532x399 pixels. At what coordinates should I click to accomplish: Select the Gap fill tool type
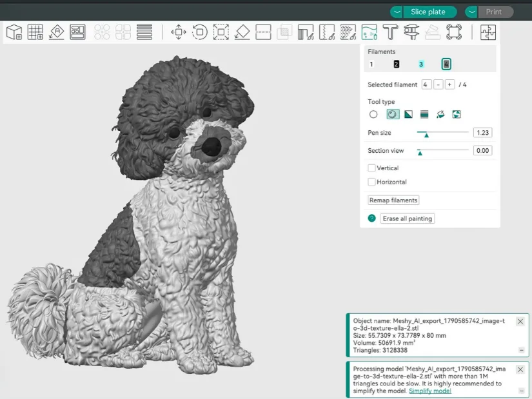coord(457,114)
